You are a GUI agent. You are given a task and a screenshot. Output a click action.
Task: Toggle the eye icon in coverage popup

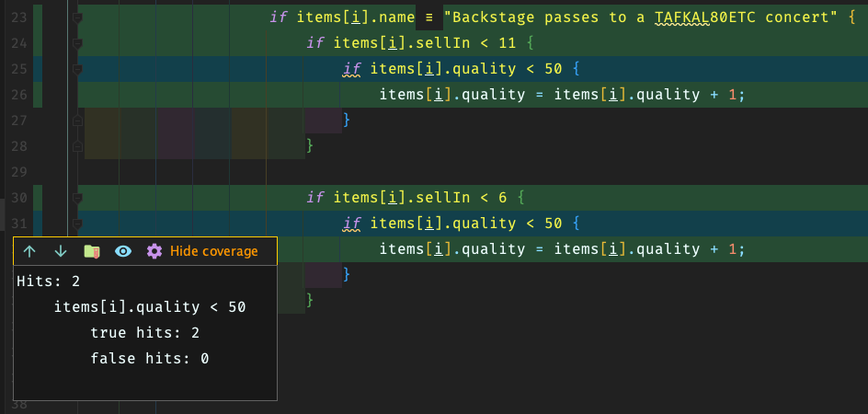click(122, 251)
